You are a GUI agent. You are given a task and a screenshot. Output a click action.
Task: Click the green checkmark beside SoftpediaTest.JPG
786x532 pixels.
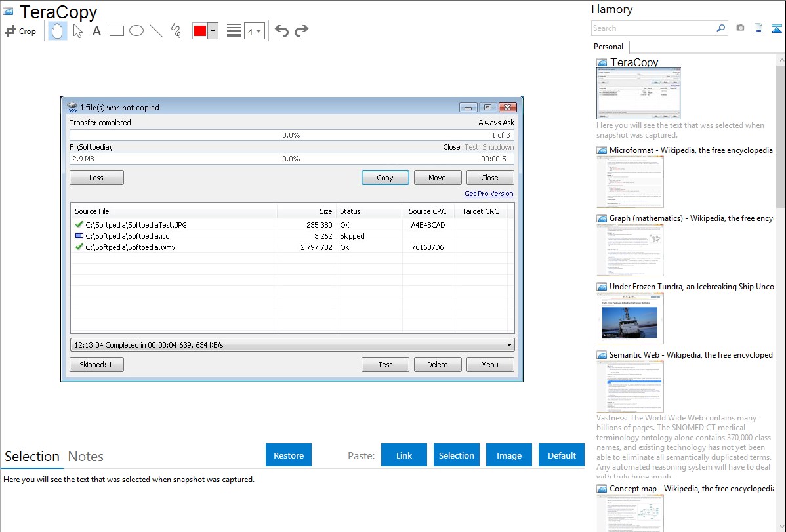click(x=79, y=224)
